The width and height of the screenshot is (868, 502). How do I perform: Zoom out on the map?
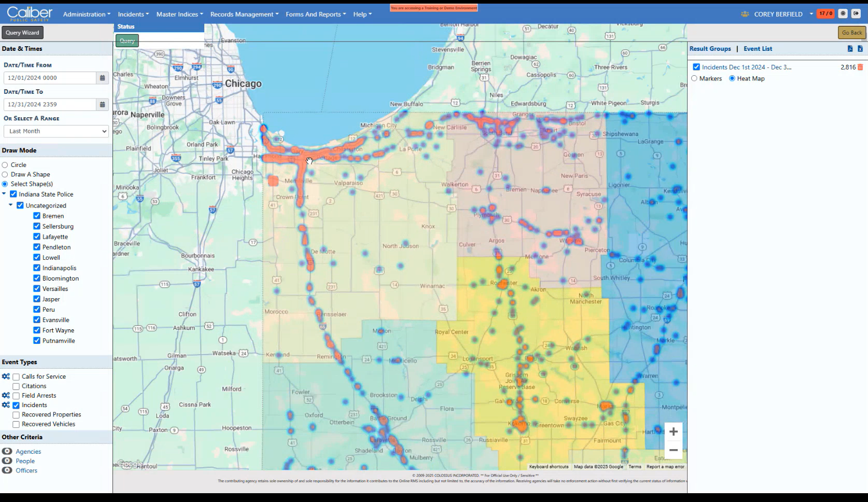pos(673,450)
